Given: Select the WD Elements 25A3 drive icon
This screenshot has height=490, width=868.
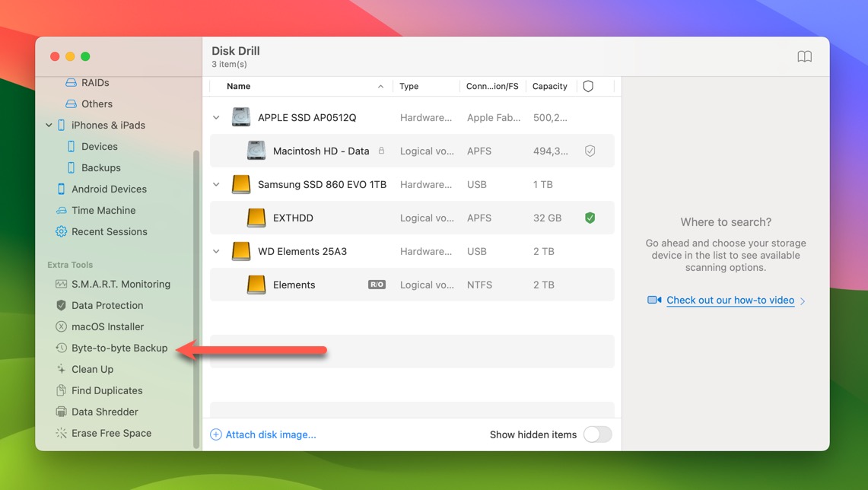Looking at the screenshot, I should click(241, 251).
